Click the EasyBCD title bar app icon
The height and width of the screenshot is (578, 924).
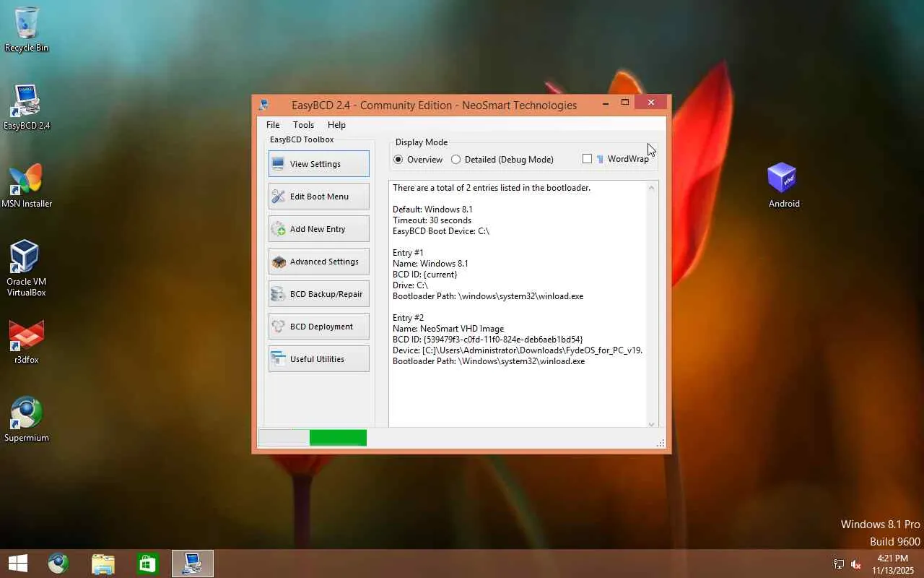(x=264, y=105)
